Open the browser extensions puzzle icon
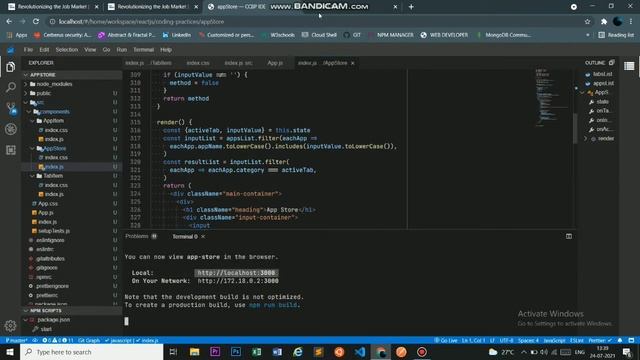This screenshot has height=360, width=640. [x=604, y=21]
